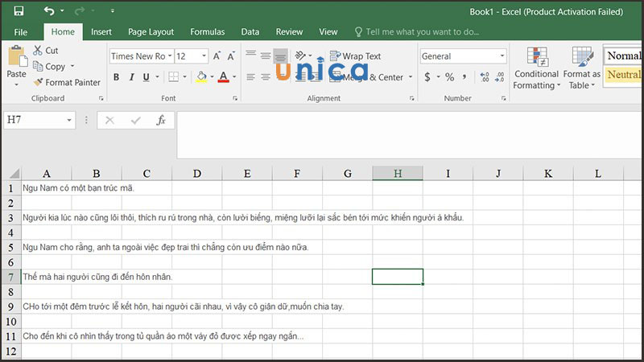Click Align Left icon
This screenshot has height=362, width=644.
[251, 77]
